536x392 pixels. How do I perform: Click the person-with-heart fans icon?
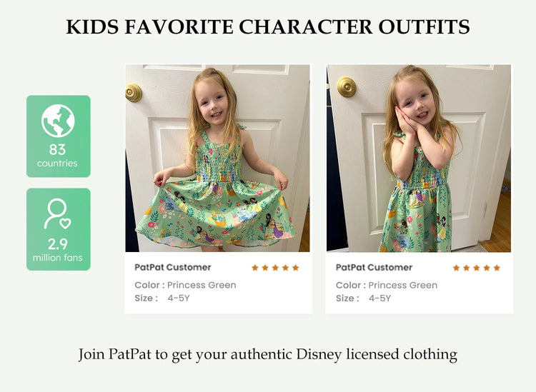[x=58, y=213]
